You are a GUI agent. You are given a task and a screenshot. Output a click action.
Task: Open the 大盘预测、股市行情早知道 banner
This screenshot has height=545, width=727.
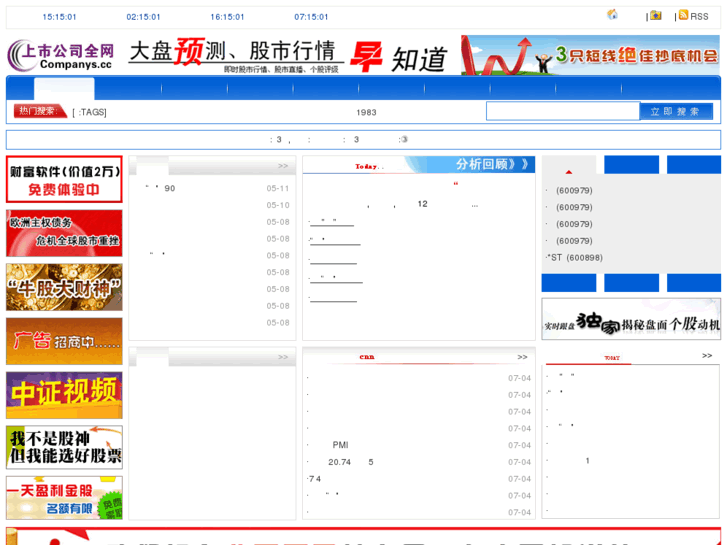pyautogui.click(x=287, y=57)
